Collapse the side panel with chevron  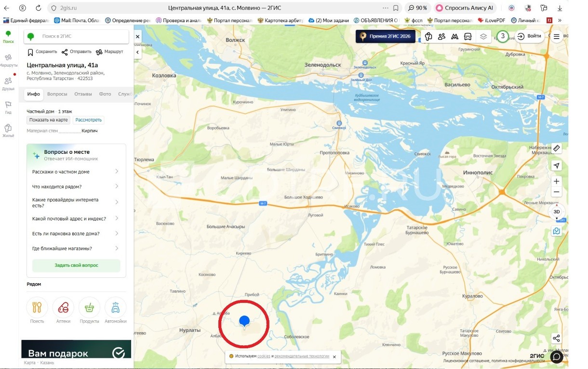coord(137,52)
